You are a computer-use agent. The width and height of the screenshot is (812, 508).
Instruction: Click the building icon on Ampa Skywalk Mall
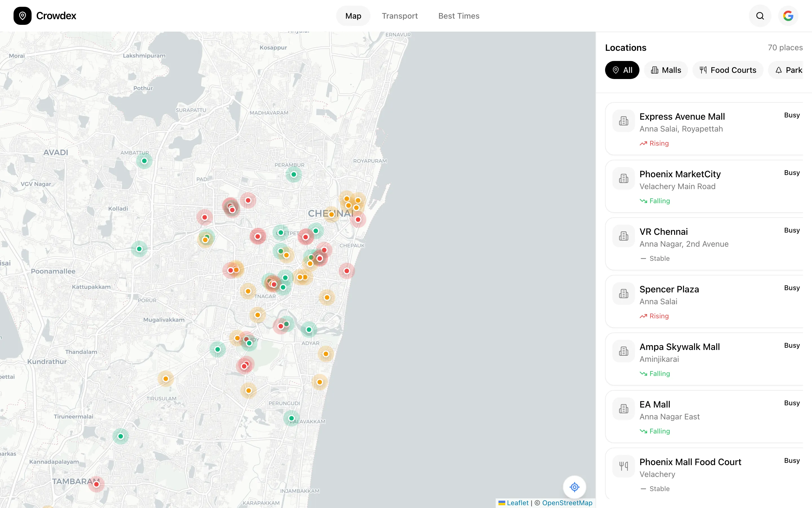point(624,351)
